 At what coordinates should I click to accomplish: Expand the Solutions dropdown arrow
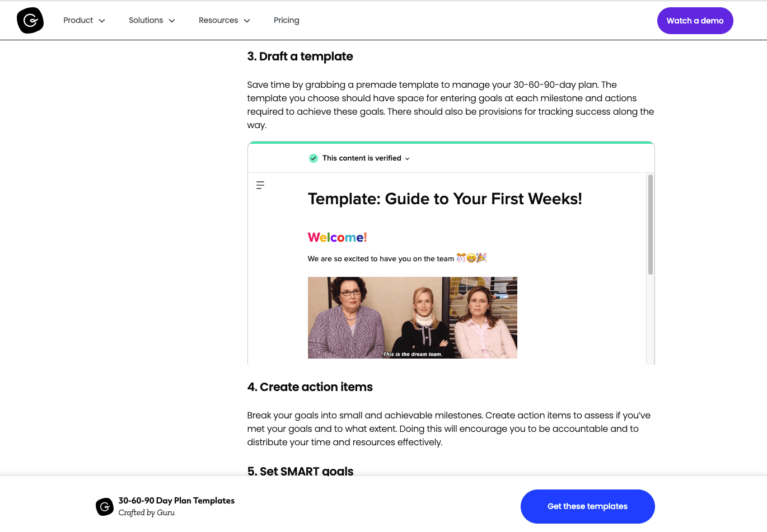[x=172, y=21]
